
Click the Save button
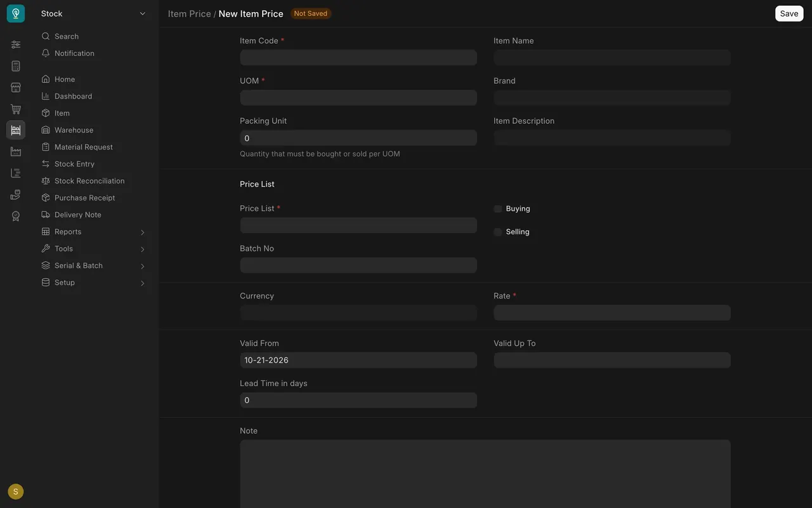(789, 13)
